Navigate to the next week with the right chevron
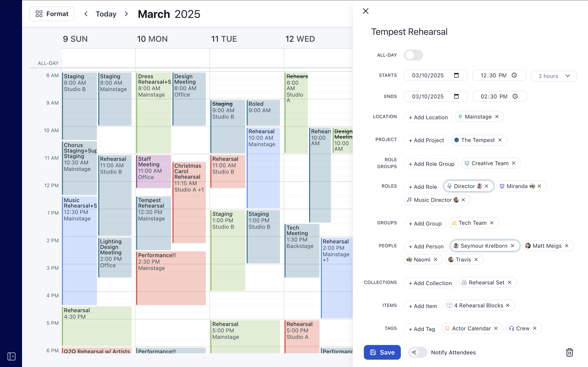 pyautogui.click(x=126, y=14)
